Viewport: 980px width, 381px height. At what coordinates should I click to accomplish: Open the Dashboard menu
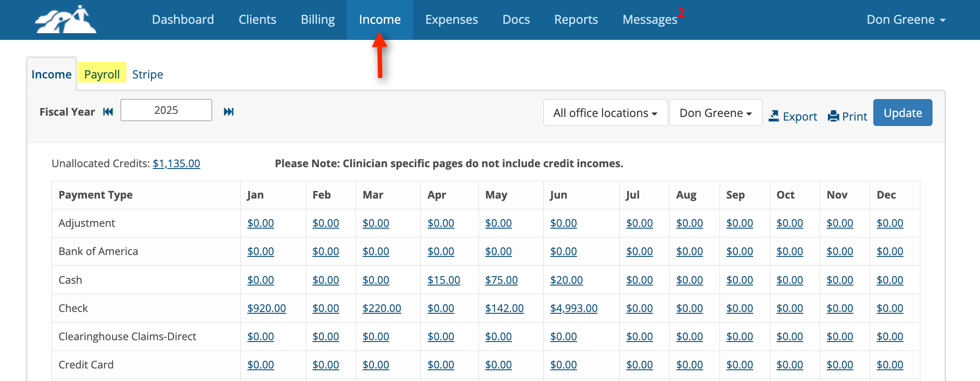[x=183, y=20]
